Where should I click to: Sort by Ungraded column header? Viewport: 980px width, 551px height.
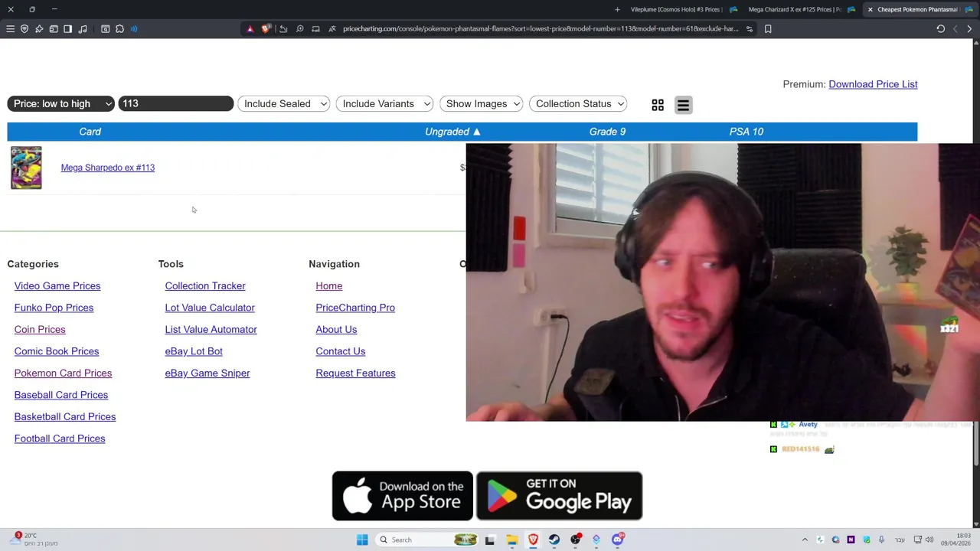pyautogui.click(x=452, y=132)
